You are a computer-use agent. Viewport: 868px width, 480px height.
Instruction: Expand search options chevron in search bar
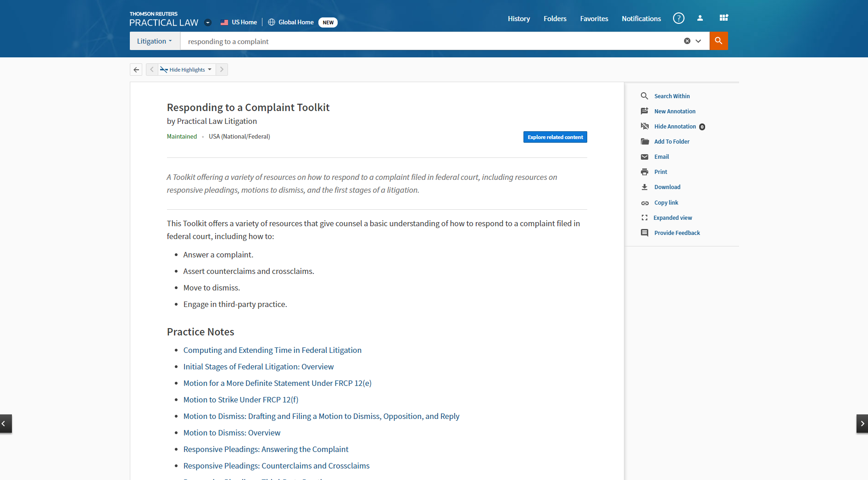coord(698,41)
